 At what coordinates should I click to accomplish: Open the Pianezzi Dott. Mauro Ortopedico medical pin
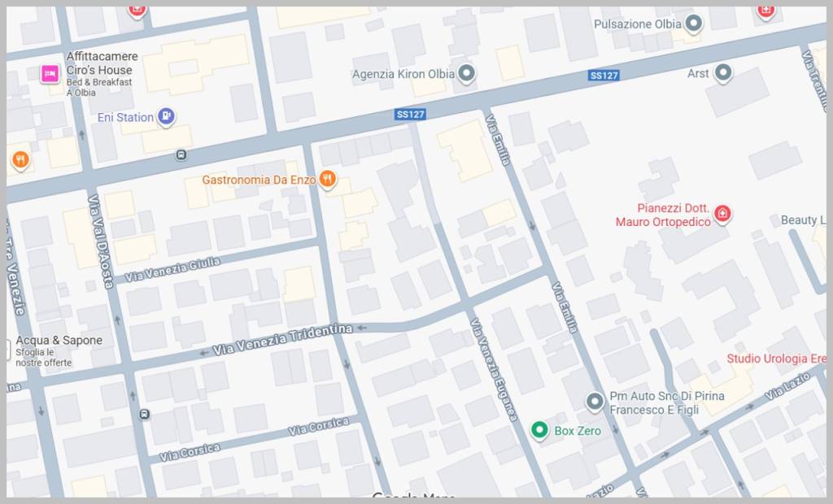point(722,214)
